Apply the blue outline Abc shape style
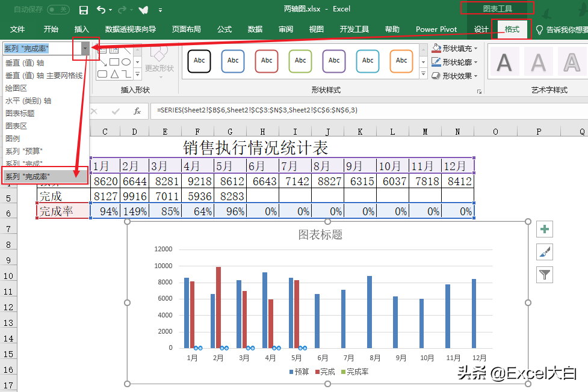Screen dimensions: 588x392 point(233,61)
